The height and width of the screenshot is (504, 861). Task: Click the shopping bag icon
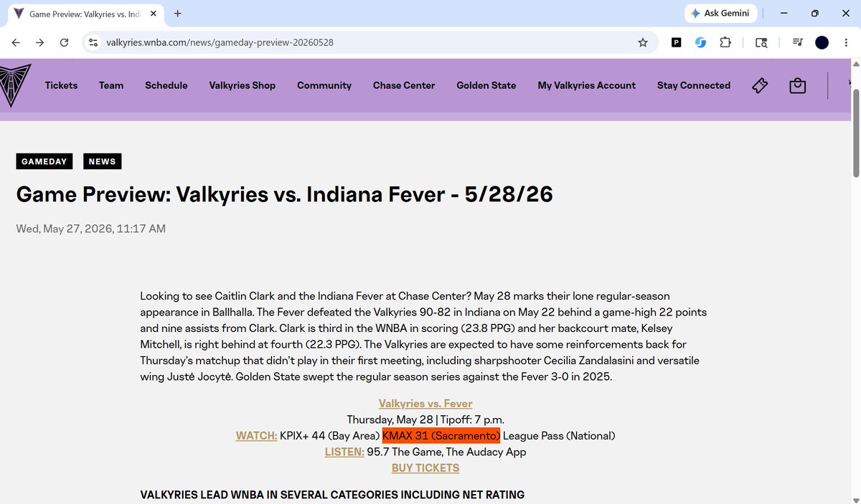(797, 85)
